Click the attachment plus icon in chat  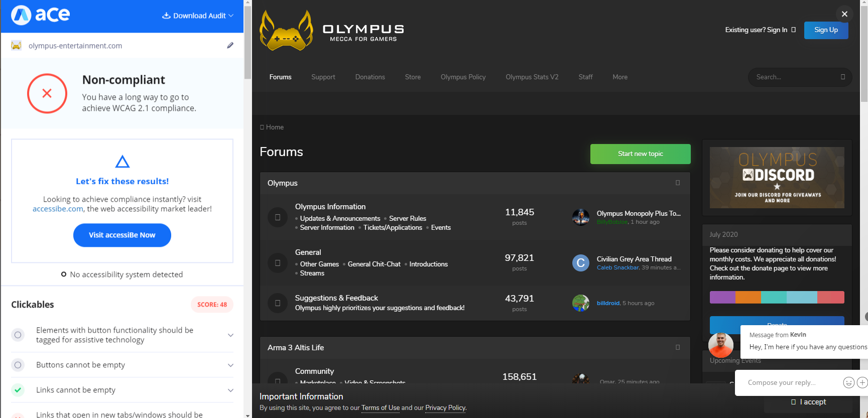(x=862, y=382)
